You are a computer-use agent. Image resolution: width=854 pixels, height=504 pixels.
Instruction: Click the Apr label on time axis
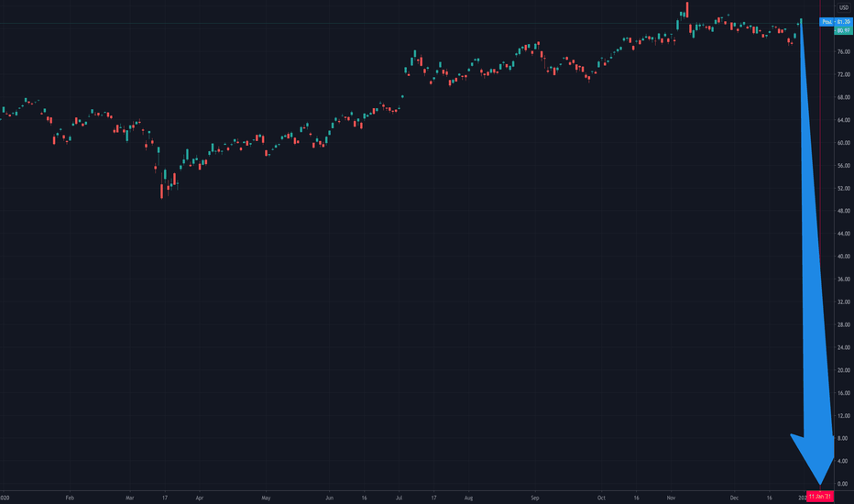[200, 498]
